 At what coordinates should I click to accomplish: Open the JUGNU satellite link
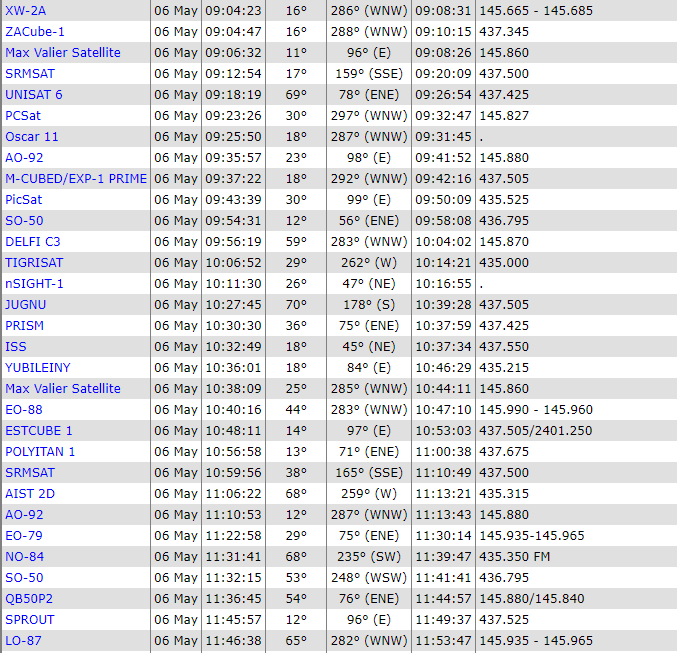[x=26, y=305]
